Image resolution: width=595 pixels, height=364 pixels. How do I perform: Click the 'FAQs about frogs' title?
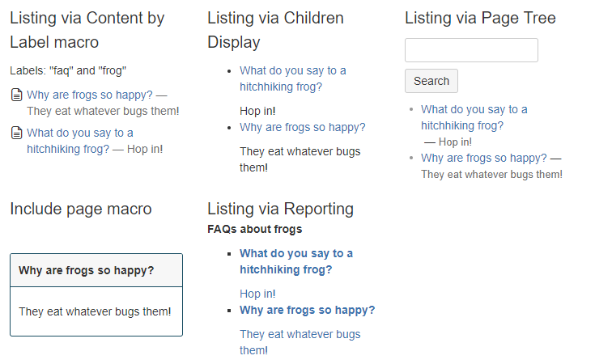pos(255,229)
